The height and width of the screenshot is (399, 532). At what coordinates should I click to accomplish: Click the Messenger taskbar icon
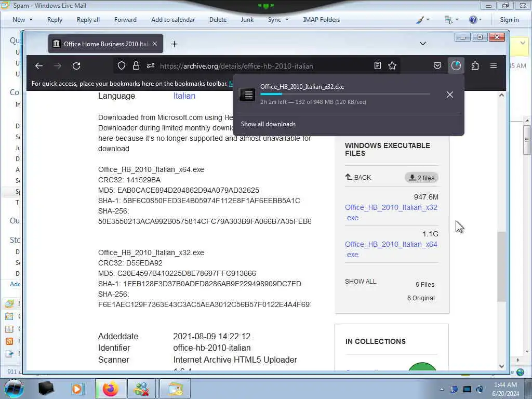click(x=142, y=389)
